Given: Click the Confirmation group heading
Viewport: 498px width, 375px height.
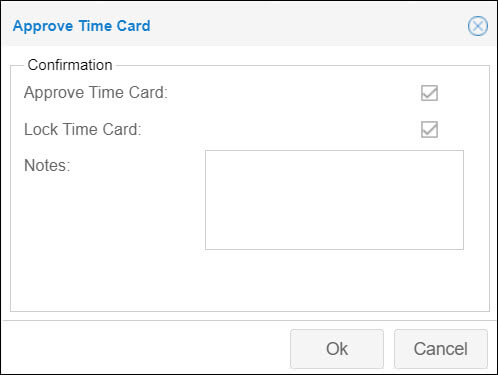Looking at the screenshot, I should 70,65.
